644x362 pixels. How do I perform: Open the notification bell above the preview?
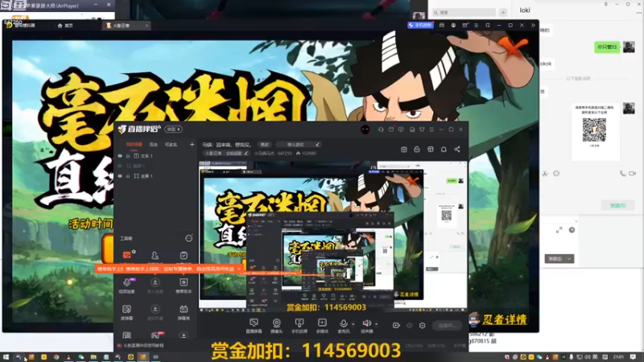point(444,150)
